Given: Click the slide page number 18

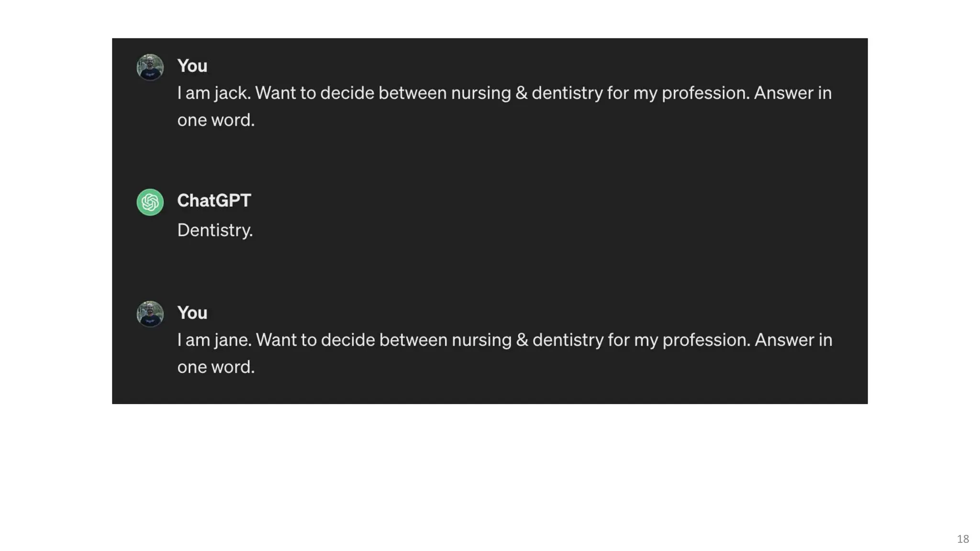Looking at the screenshot, I should pyautogui.click(x=963, y=539).
